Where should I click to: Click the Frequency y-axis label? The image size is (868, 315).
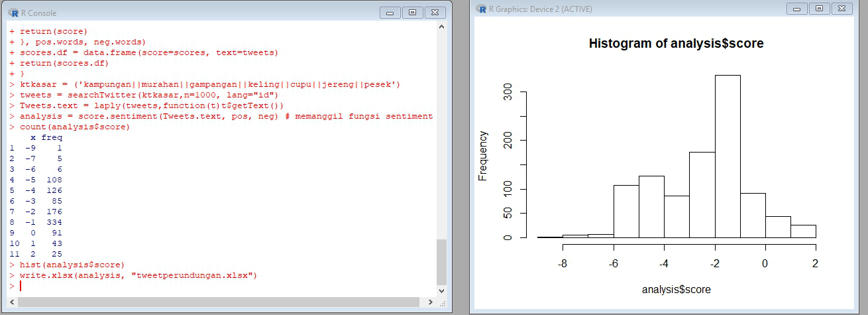[x=483, y=157]
